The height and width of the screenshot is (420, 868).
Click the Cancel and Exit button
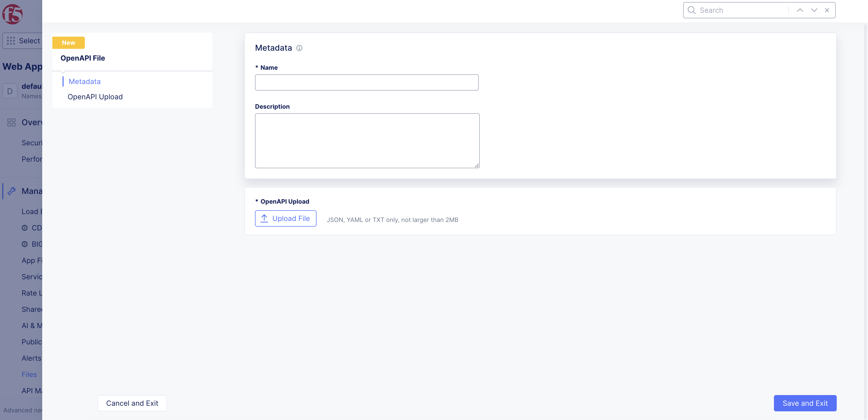click(132, 403)
